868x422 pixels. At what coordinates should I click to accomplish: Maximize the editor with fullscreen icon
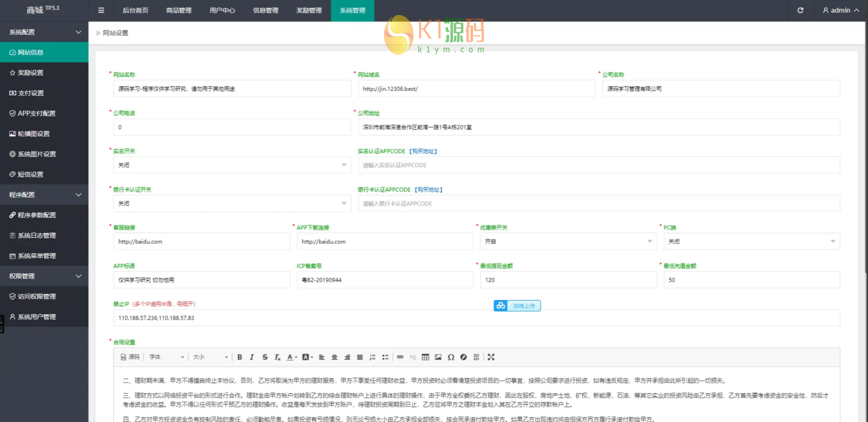[491, 357]
